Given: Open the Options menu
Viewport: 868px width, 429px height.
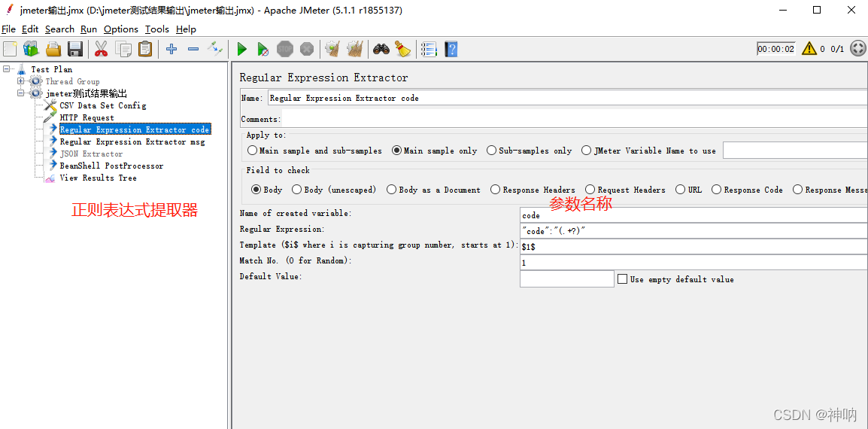Looking at the screenshot, I should 120,29.
